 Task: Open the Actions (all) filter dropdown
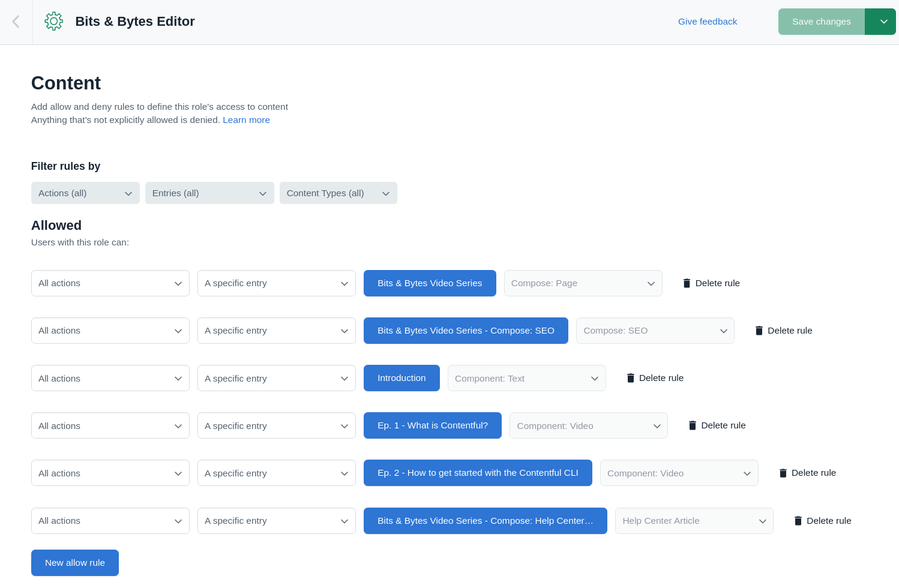[85, 193]
